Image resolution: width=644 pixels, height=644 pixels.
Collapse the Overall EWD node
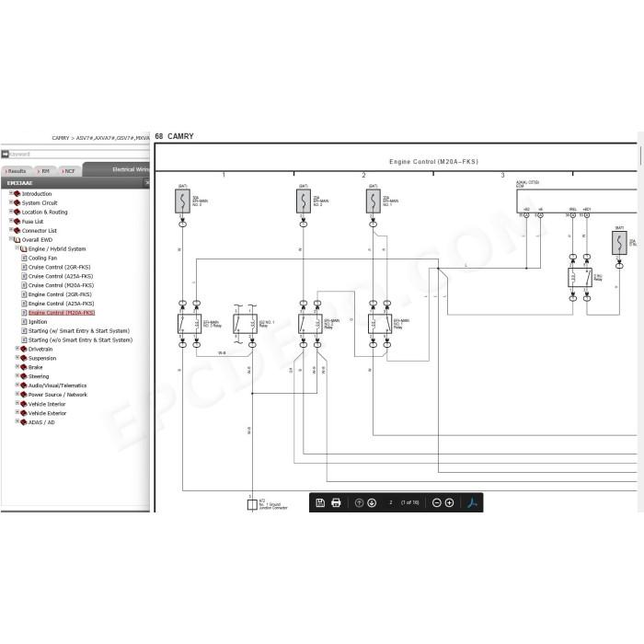[11, 239]
